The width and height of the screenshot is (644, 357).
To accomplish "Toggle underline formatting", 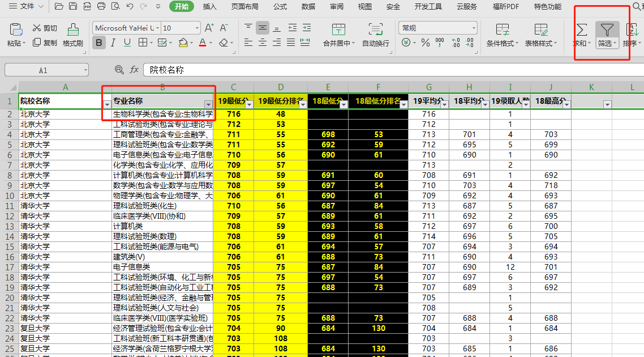I will [x=126, y=42].
